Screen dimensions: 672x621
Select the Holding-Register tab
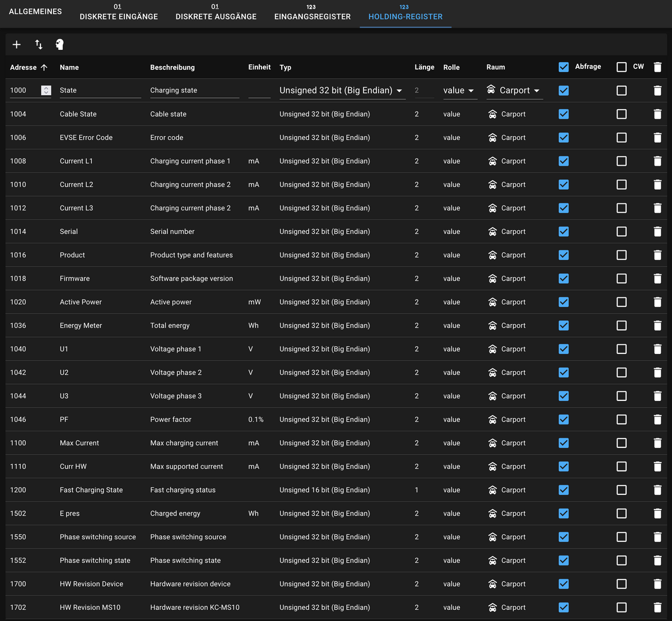pos(405,13)
